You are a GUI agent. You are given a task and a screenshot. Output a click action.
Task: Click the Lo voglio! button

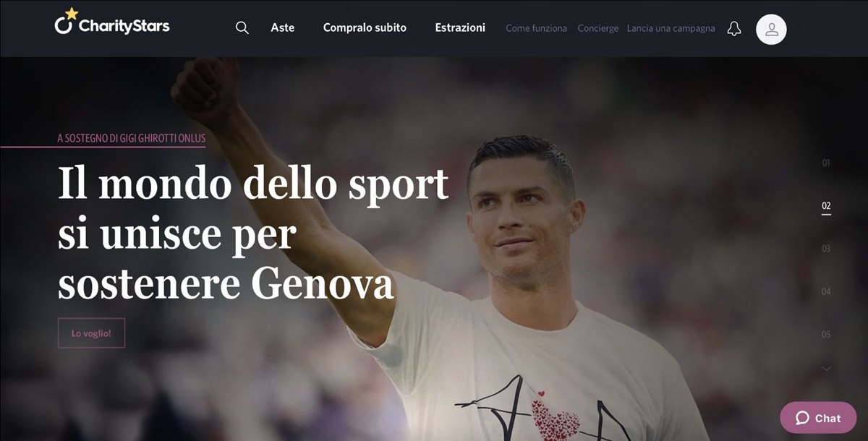tap(91, 333)
